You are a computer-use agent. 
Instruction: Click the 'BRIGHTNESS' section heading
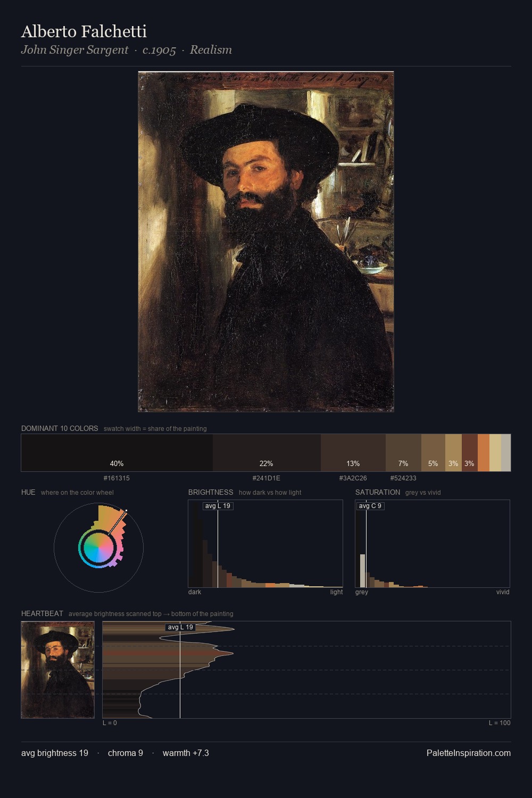pos(211,492)
